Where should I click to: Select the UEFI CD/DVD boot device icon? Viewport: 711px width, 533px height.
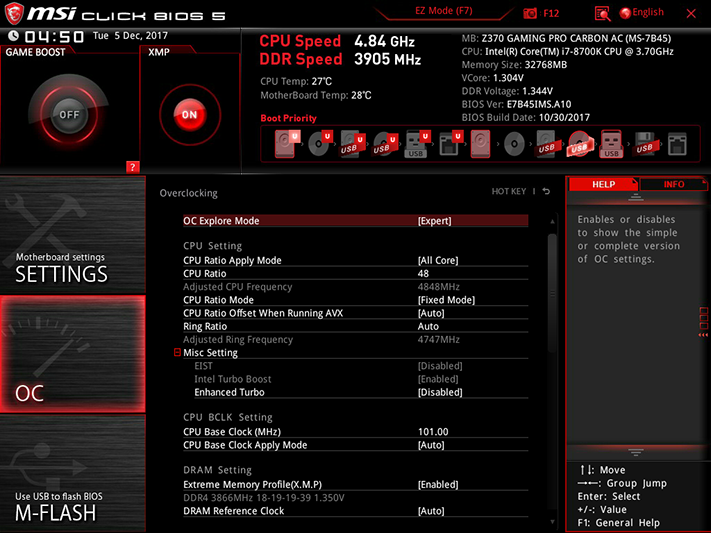click(x=320, y=144)
